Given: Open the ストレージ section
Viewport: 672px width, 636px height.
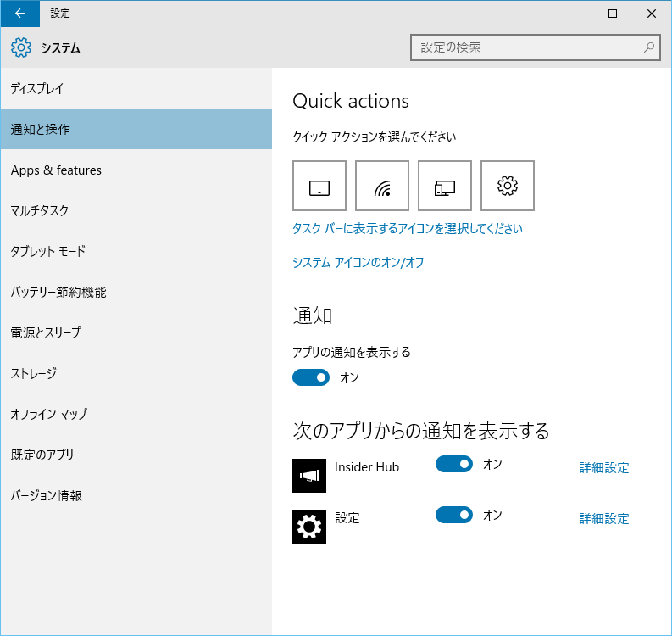Looking at the screenshot, I should coord(136,373).
